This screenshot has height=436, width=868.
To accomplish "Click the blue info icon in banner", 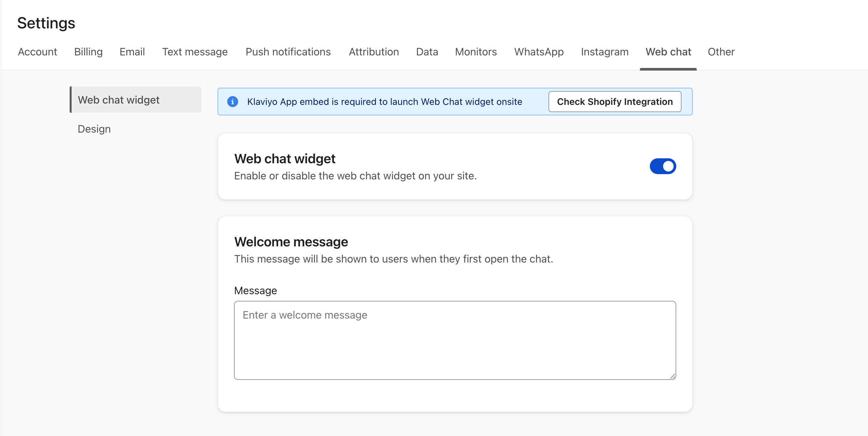I will click(232, 101).
